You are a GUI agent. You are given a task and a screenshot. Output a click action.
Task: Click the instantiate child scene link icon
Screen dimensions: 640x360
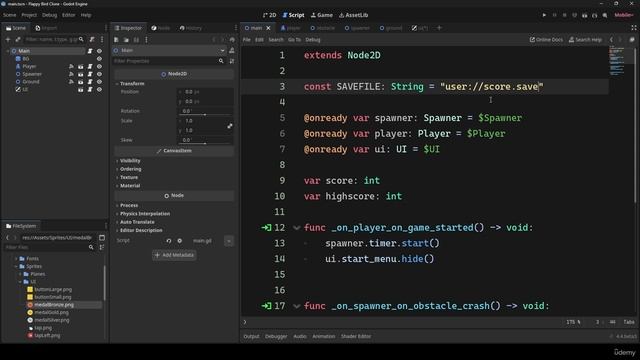pos(18,39)
